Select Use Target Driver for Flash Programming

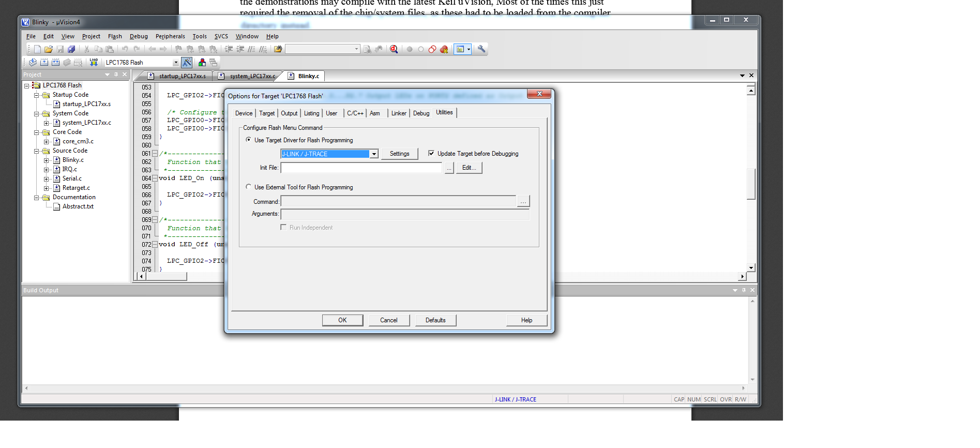pos(249,140)
